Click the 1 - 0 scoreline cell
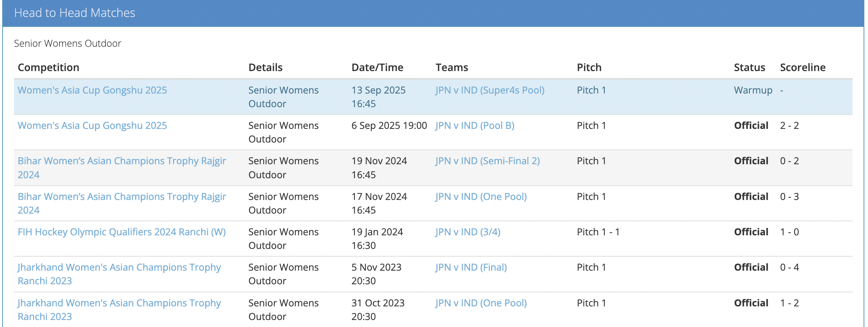This screenshot has width=868, height=327. (x=789, y=232)
